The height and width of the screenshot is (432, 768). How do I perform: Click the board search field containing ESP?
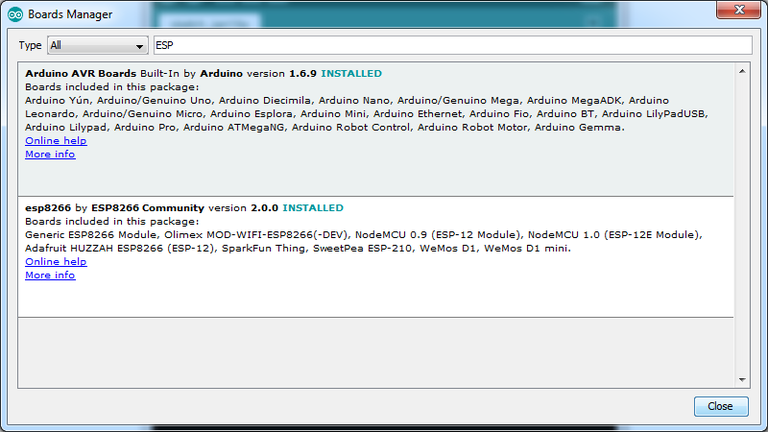453,46
